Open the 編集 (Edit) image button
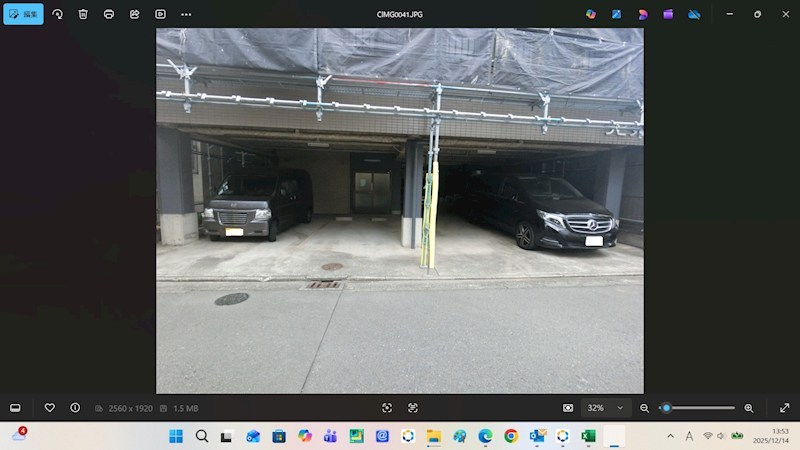 click(x=23, y=14)
